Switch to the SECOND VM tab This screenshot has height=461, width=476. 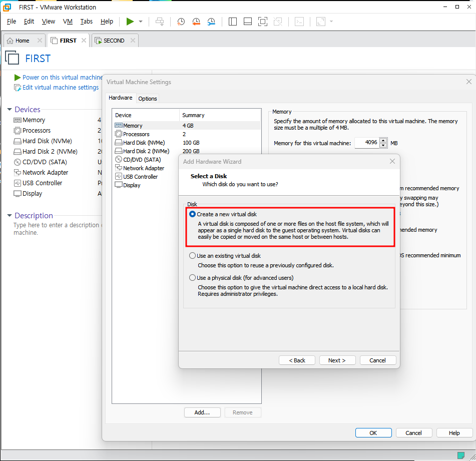pyautogui.click(x=114, y=41)
